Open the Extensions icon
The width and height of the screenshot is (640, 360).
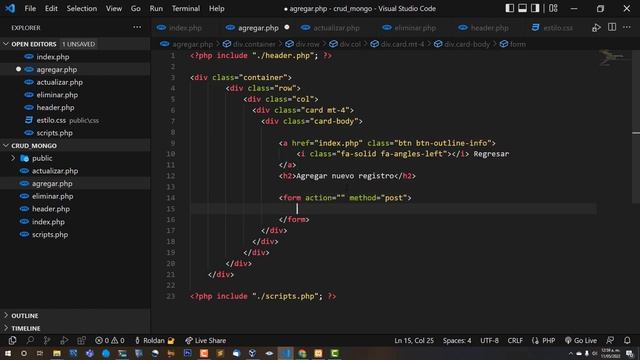[81, 340]
